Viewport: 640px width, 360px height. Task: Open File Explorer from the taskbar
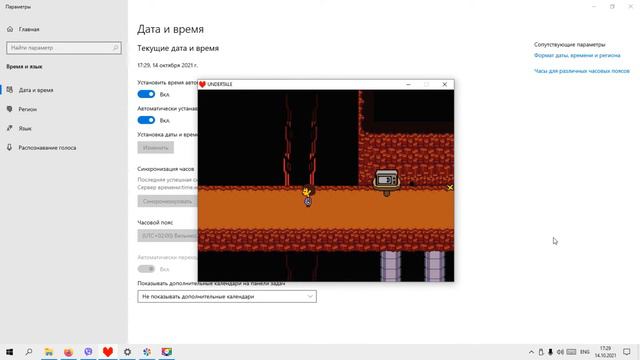click(x=49, y=351)
